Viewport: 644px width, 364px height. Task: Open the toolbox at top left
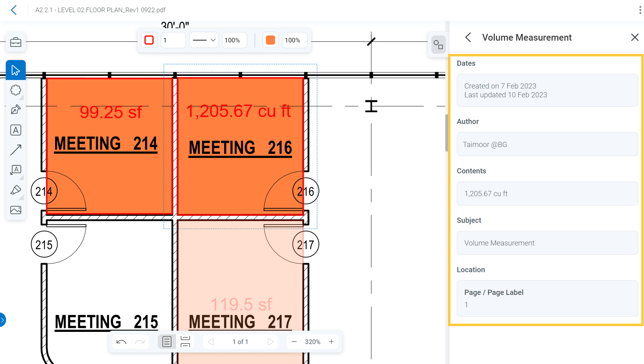point(15,42)
